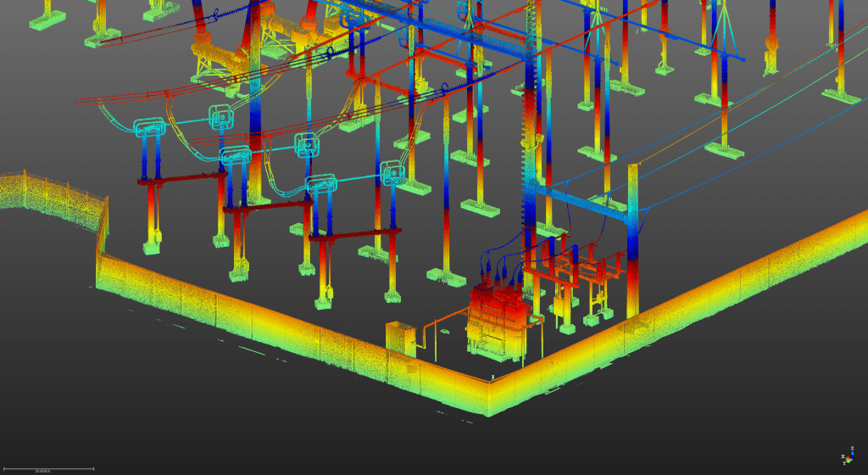This screenshot has width=868, height=475.
Task: Click the leftmost dark red crossbeam
Action: point(176,179)
